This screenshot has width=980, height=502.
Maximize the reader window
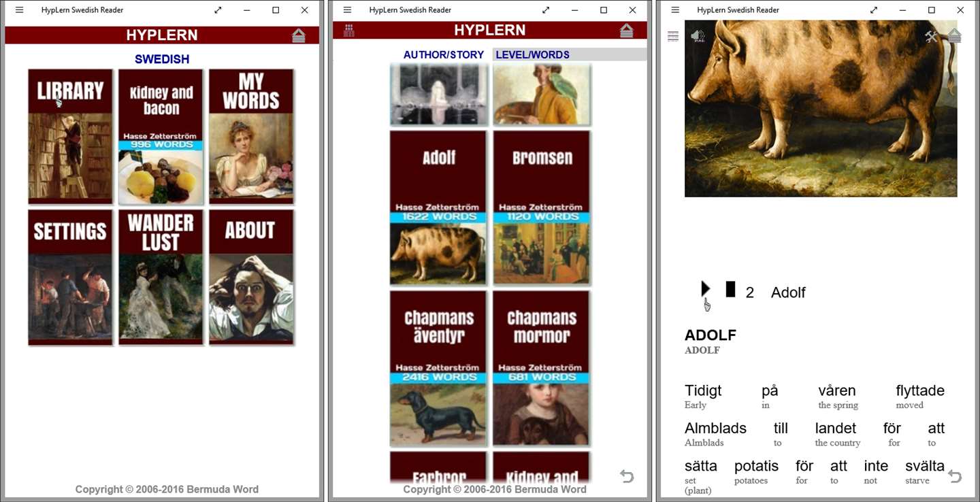pos(932,10)
